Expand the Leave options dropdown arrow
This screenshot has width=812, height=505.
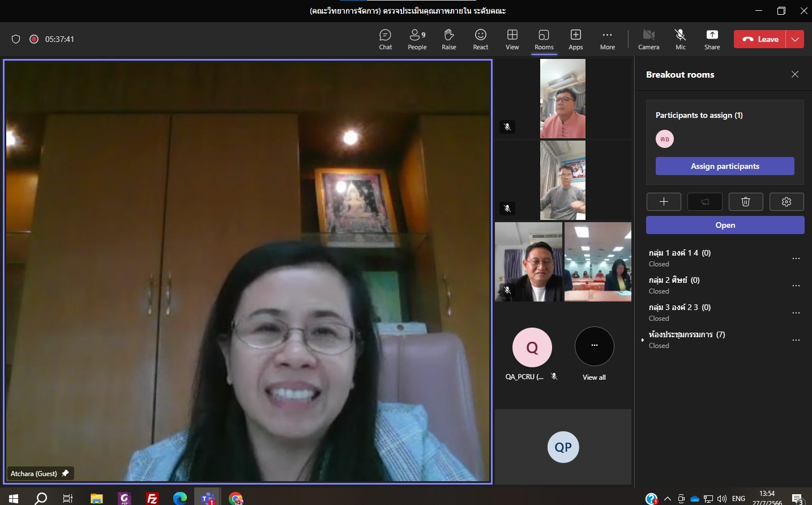[x=796, y=39]
